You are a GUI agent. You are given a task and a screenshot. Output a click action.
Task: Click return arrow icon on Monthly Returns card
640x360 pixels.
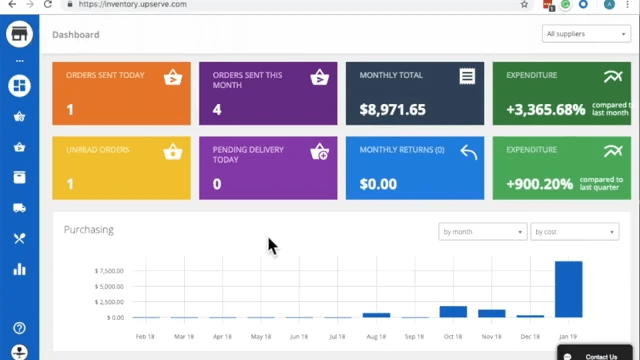point(468,152)
